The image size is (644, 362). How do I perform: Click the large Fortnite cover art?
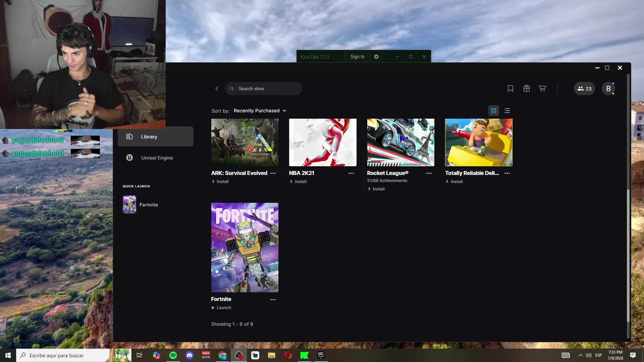pyautogui.click(x=245, y=247)
